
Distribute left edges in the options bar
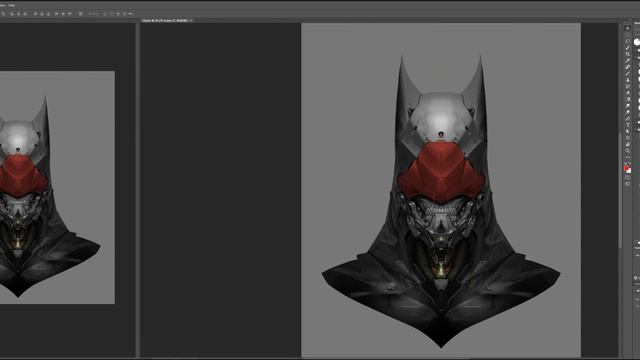tap(56, 14)
